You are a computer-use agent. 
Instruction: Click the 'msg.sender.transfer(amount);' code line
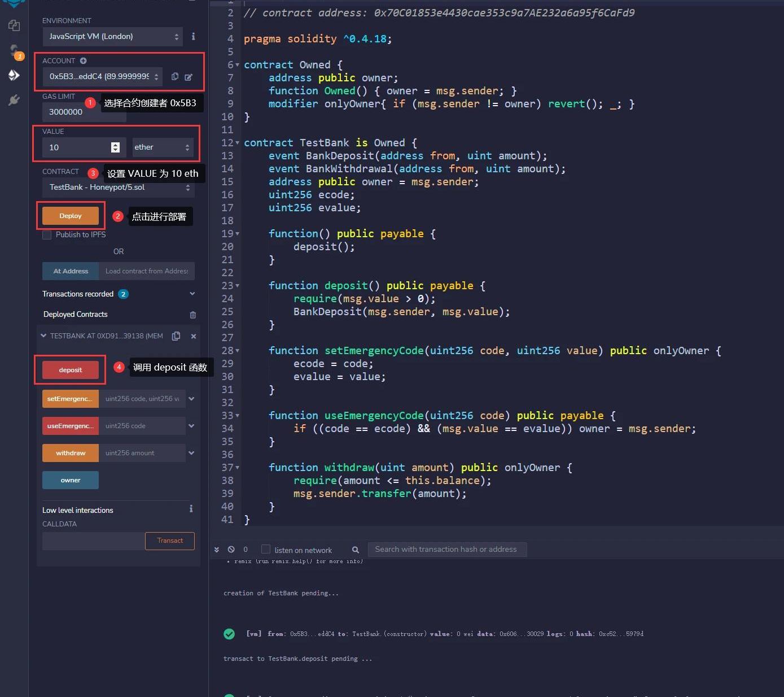coord(380,494)
